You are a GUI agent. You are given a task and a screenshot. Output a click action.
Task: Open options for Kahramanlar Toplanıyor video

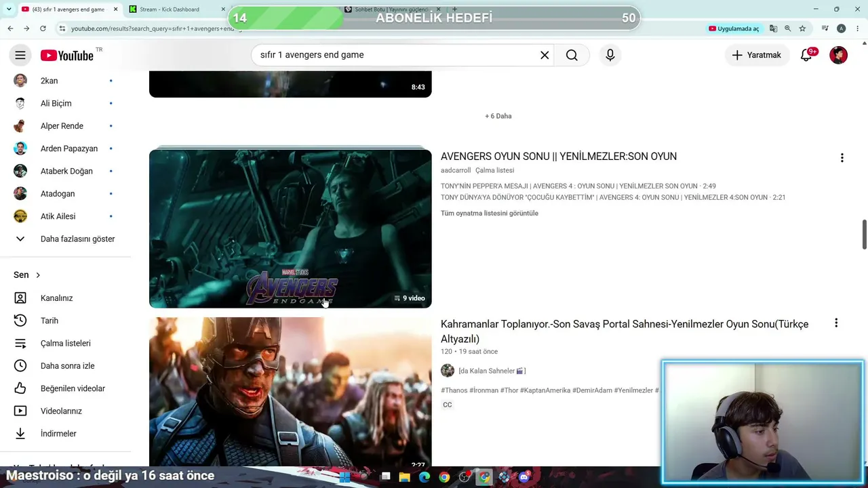(x=836, y=323)
